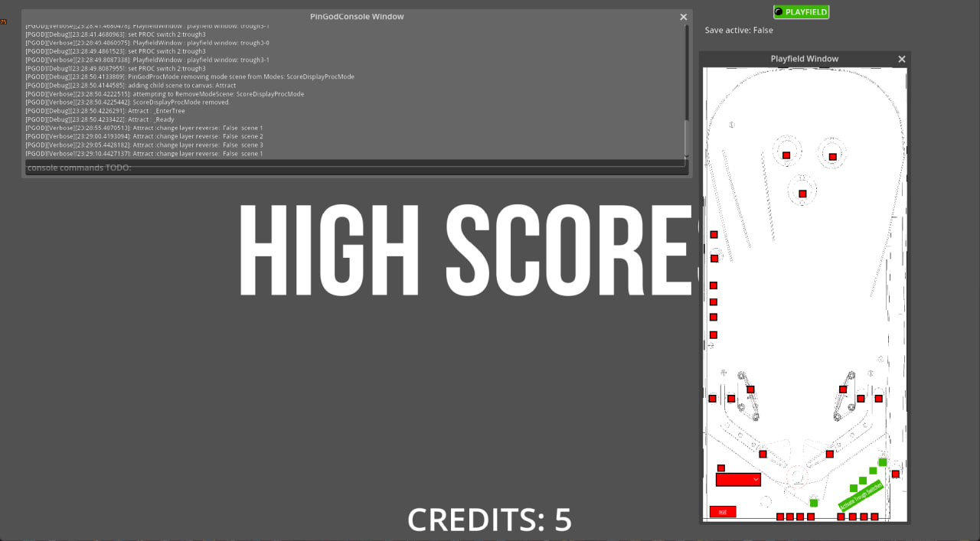The image size is (980, 541).
Task: Toggle the green PLAYFIELD button
Action: (802, 11)
